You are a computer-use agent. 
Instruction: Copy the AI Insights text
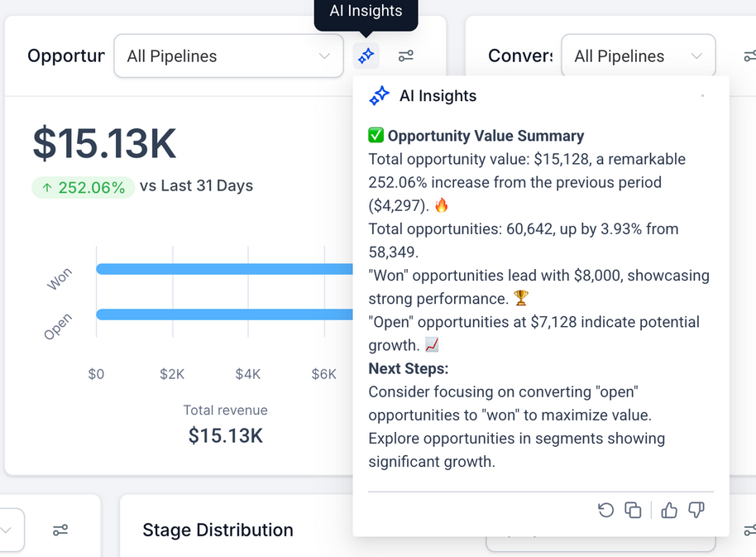click(x=634, y=510)
